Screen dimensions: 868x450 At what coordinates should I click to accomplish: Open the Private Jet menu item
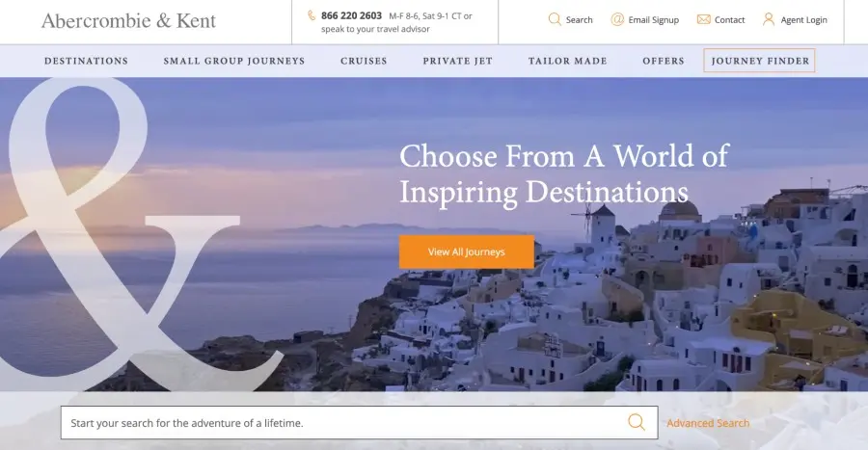pyautogui.click(x=458, y=61)
